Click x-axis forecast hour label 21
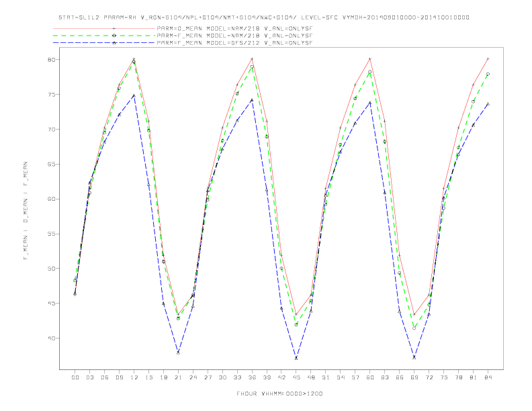The image size is (532, 411). [178, 377]
